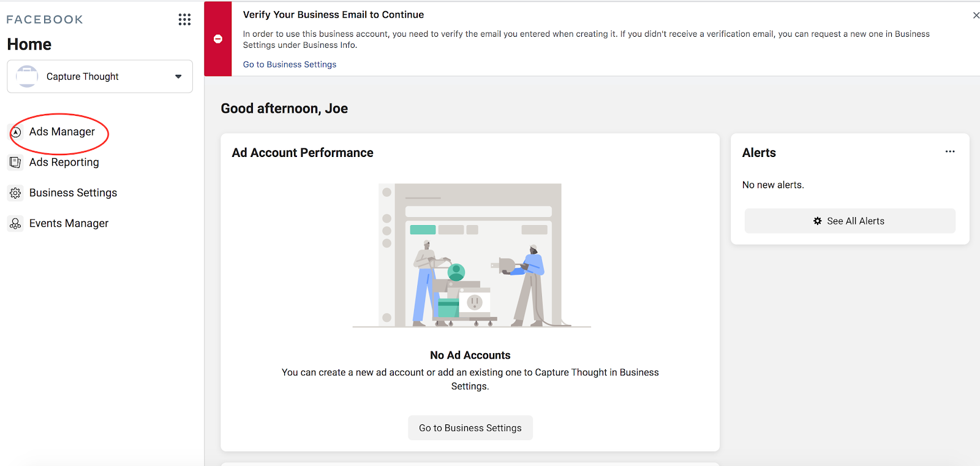This screenshot has width=980, height=466.
Task: Click the No Ad Accounts title
Action: click(470, 355)
